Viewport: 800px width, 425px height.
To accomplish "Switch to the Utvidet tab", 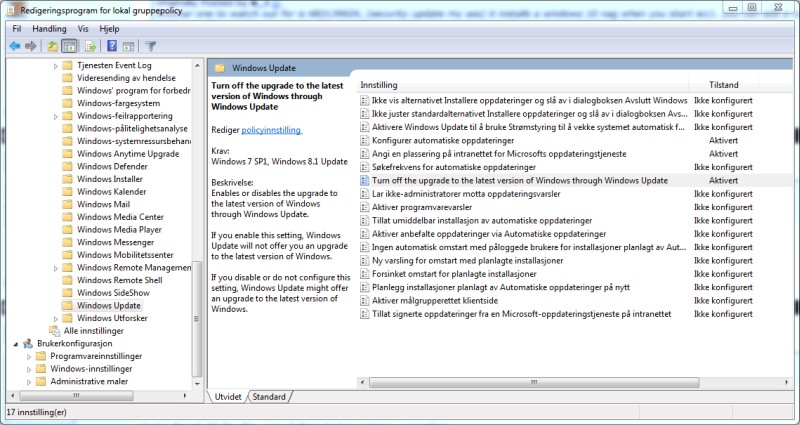I will (228, 396).
